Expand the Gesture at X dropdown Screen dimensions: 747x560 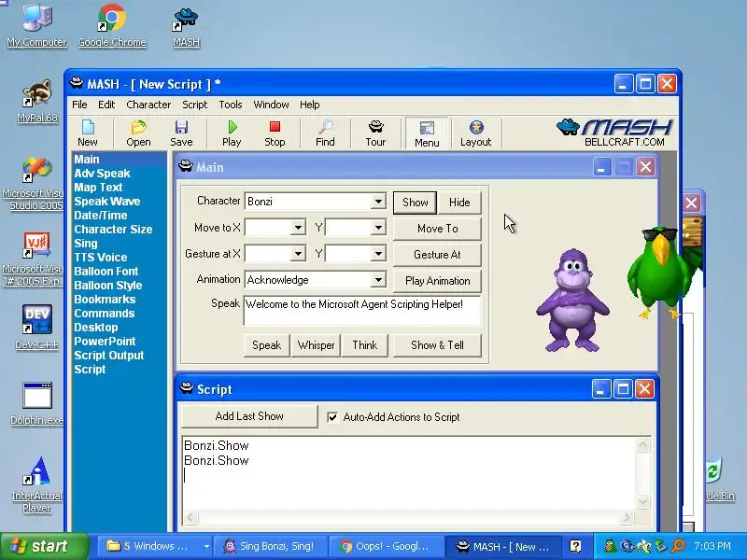click(298, 254)
